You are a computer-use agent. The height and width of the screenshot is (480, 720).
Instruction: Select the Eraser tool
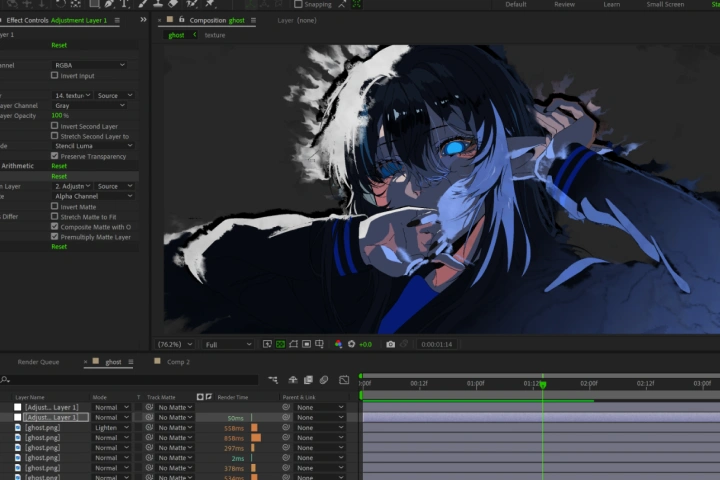coord(173,4)
